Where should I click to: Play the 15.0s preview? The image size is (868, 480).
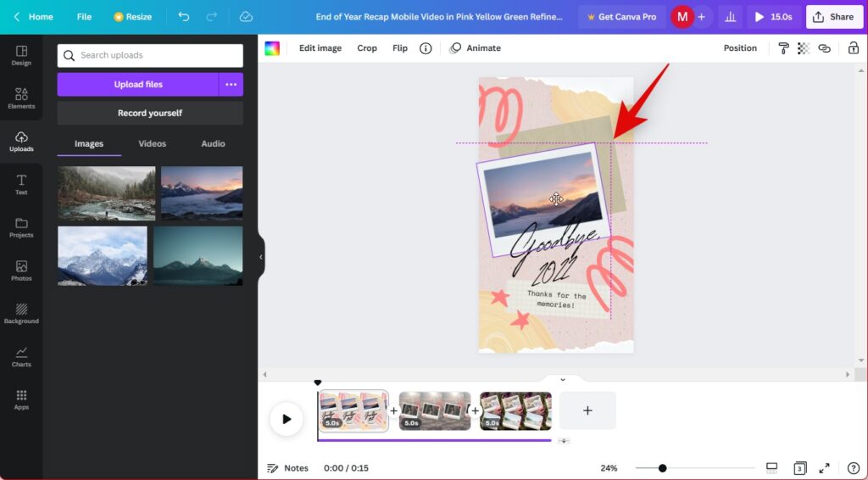pos(774,17)
